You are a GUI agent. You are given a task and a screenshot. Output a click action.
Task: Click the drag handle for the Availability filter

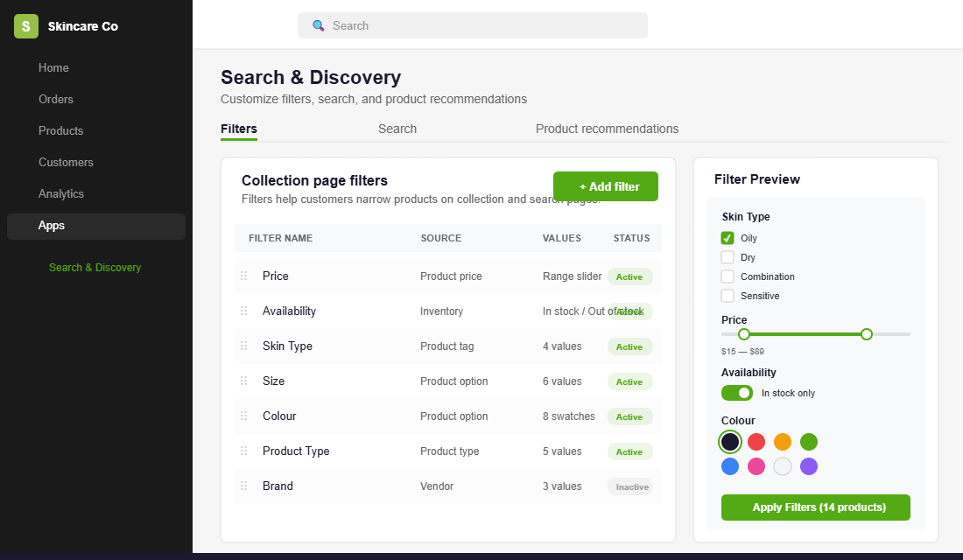tap(244, 311)
